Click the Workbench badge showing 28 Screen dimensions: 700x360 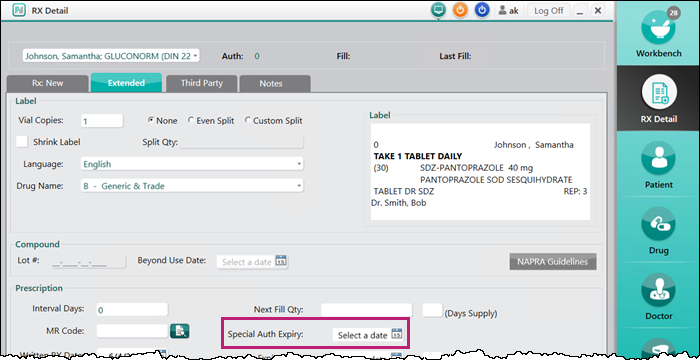(673, 13)
